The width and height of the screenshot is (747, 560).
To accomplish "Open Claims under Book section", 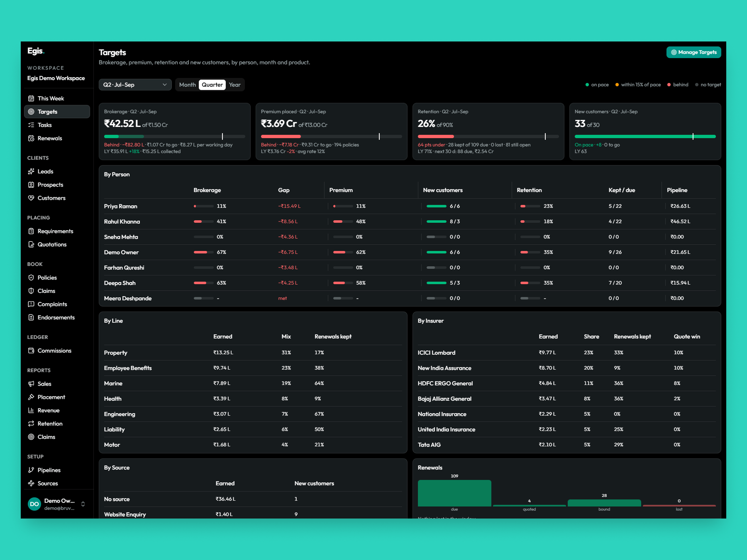I will click(57, 291).
